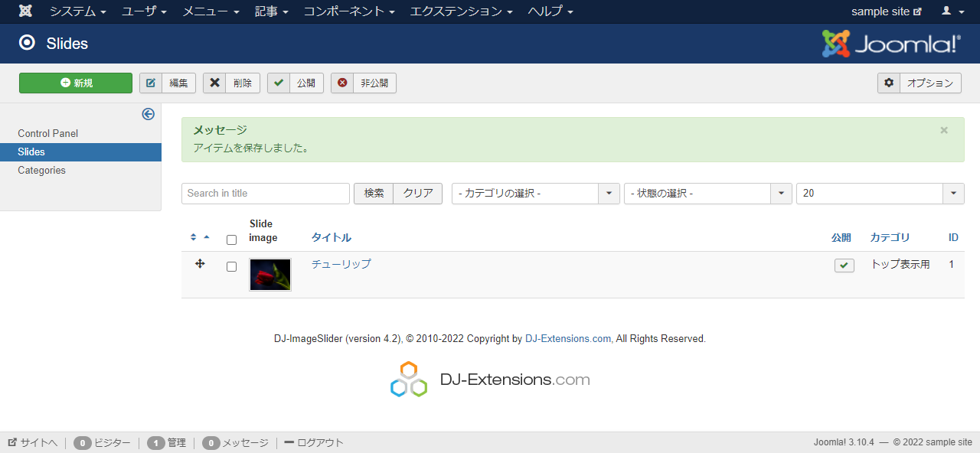Click the Joomla logo icon in top menu bar
Image resolution: width=980 pixels, height=453 pixels.
tap(26, 11)
